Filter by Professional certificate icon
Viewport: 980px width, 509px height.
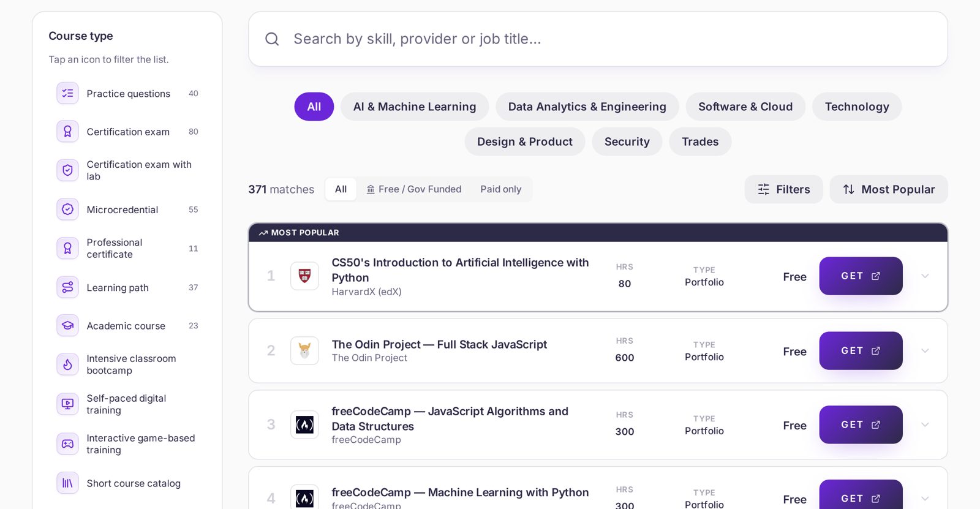67,248
